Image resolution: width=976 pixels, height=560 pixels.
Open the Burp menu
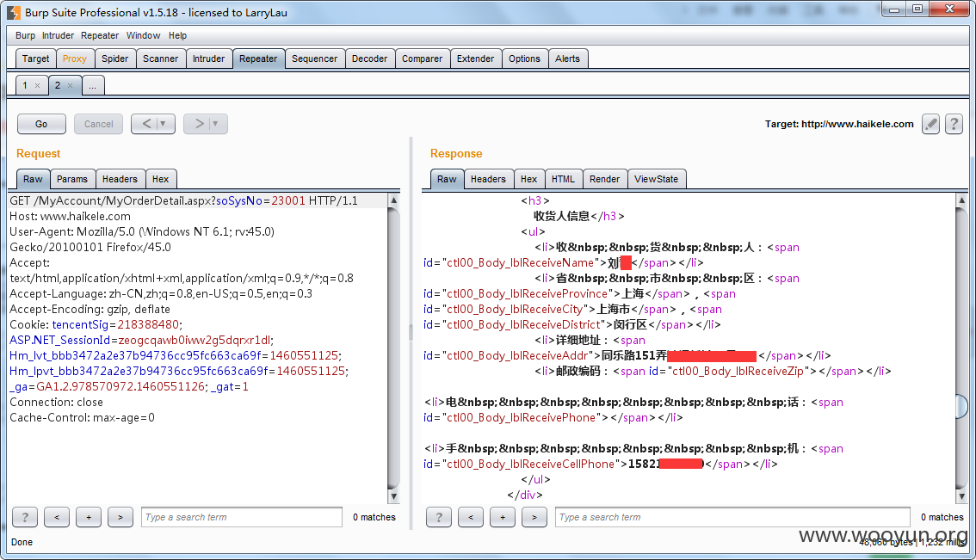click(26, 35)
